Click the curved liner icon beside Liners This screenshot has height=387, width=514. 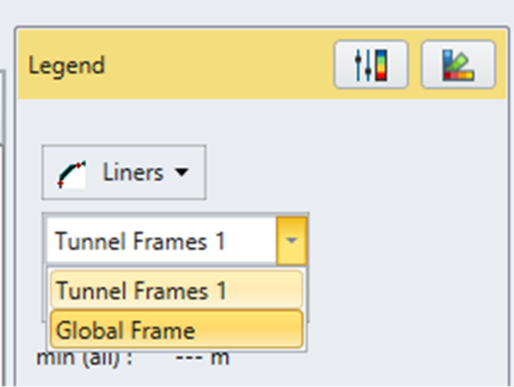tap(72, 174)
